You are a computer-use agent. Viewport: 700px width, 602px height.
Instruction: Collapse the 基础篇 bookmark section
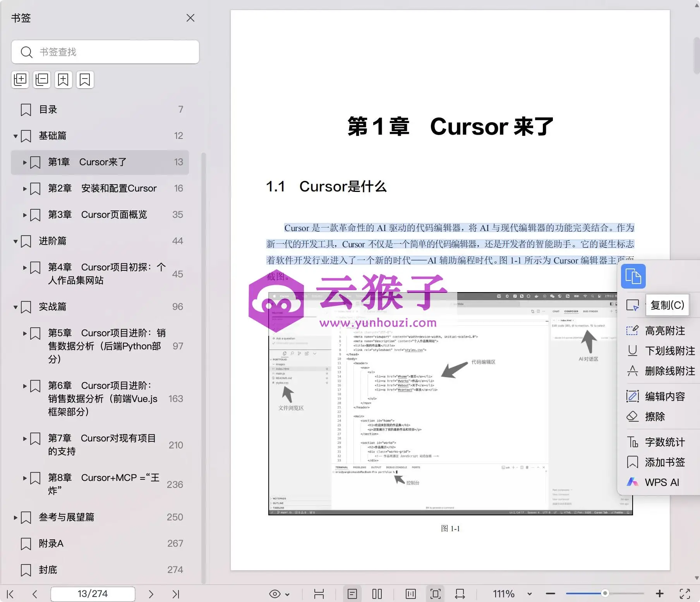tap(15, 136)
